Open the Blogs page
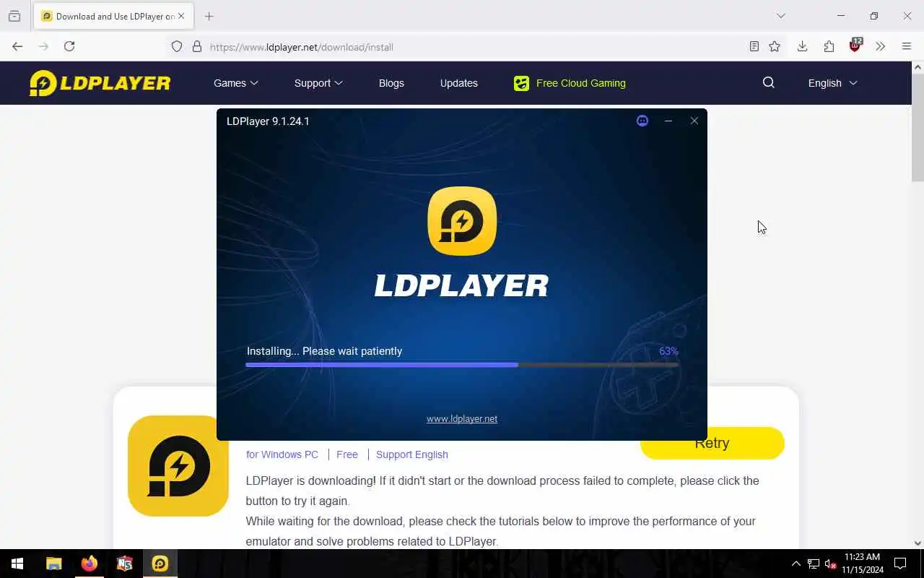Viewport: 924px width, 578px height. tap(391, 83)
